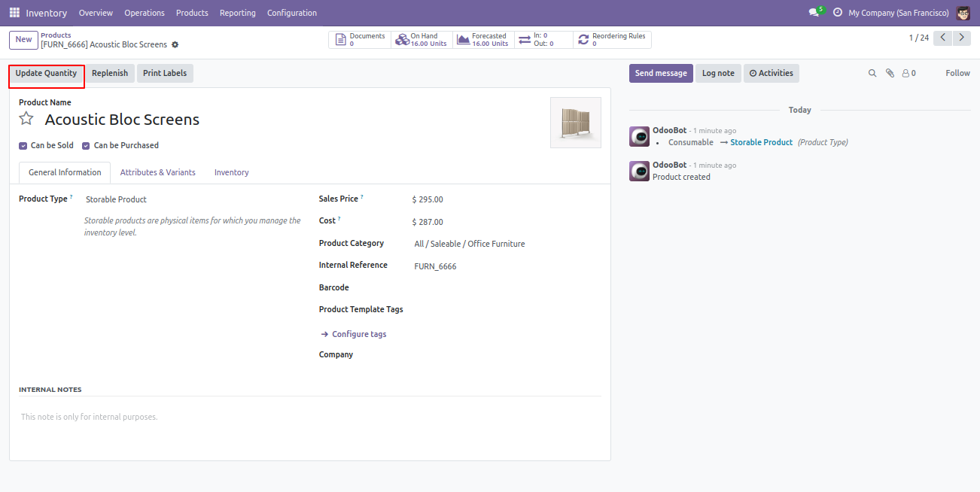Open the Product Template Tags field
This screenshot has width=980, height=492.
[507, 309]
